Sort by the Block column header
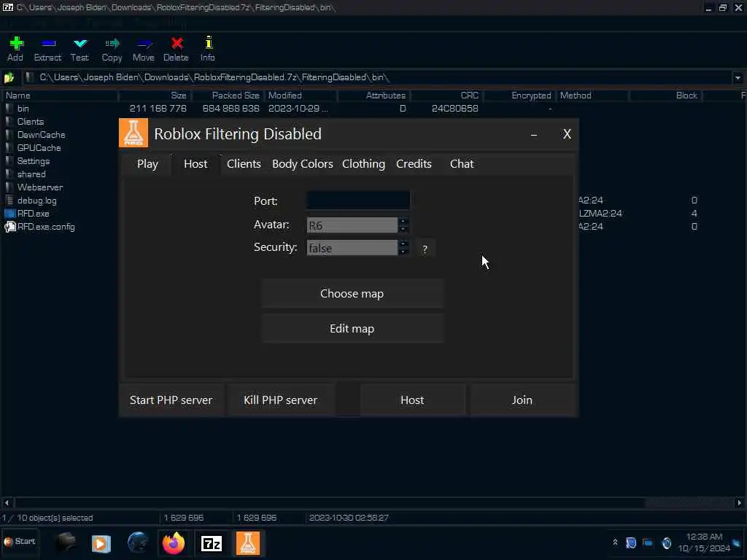The width and height of the screenshot is (747, 560). 666,96
